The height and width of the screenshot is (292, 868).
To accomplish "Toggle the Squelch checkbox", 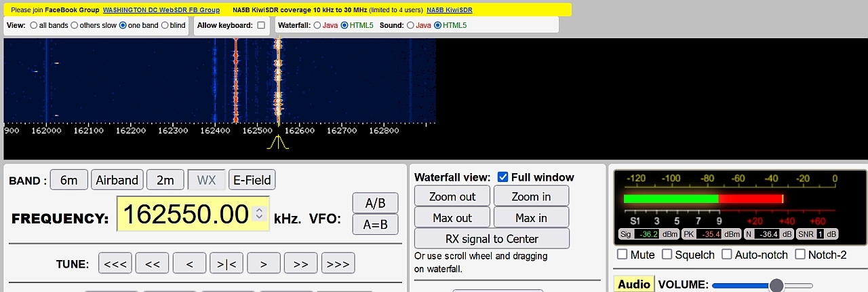I will (667, 255).
